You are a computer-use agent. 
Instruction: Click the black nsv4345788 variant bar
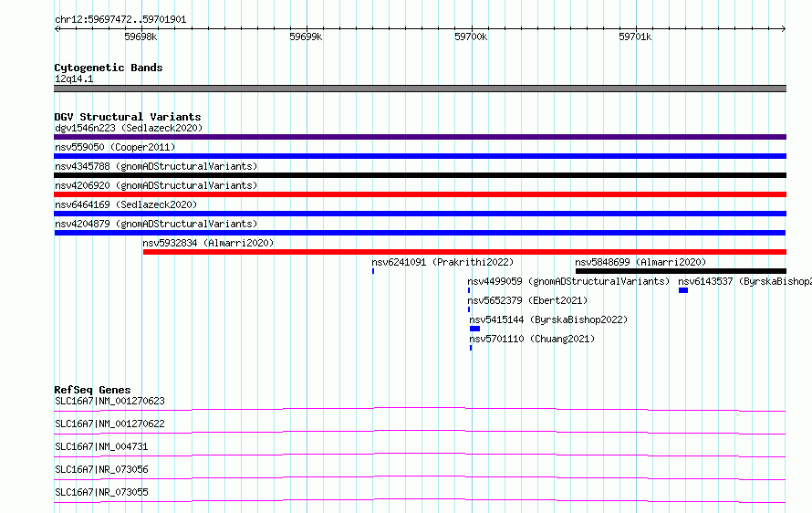tap(420, 175)
